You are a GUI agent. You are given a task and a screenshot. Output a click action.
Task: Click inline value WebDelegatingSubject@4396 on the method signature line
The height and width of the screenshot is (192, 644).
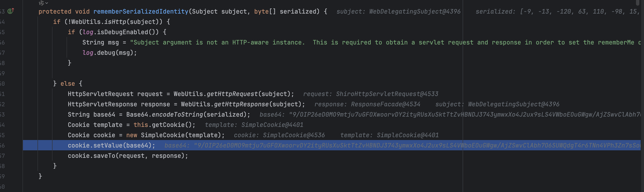415,11
